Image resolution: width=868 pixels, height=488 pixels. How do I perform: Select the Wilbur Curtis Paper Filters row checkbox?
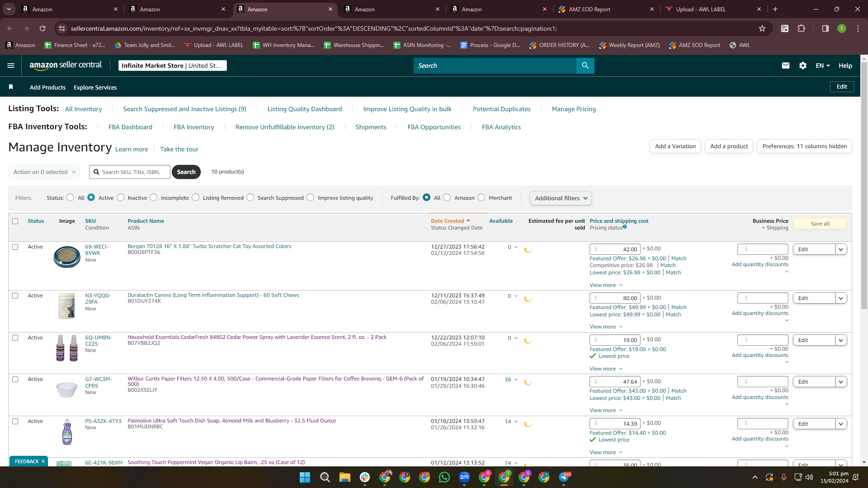click(x=15, y=380)
